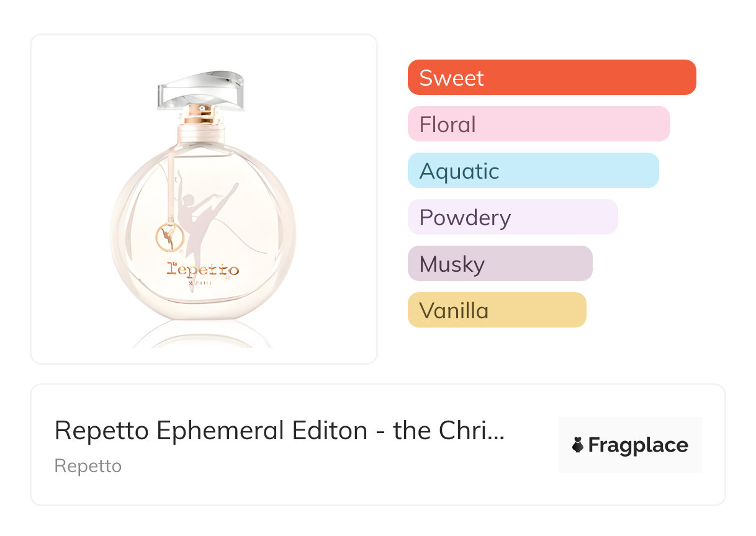Click the Aquatic accord bar
The image size is (756, 536).
[533, 171]
